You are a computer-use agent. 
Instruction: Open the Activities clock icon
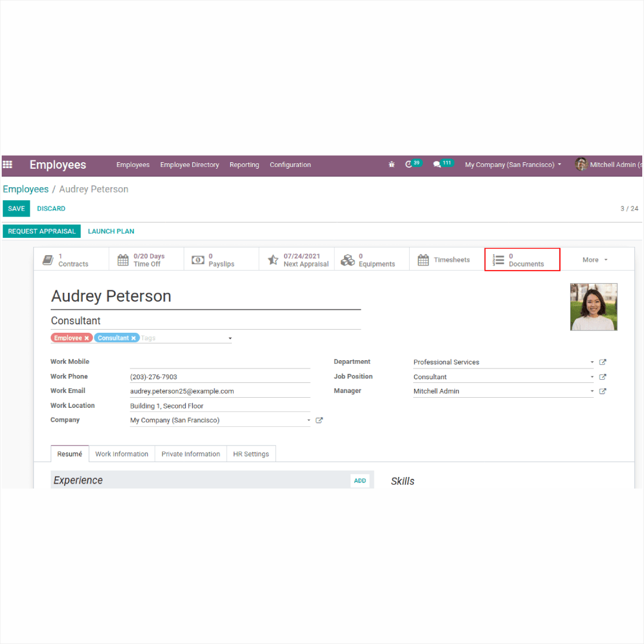click(409, 164)
